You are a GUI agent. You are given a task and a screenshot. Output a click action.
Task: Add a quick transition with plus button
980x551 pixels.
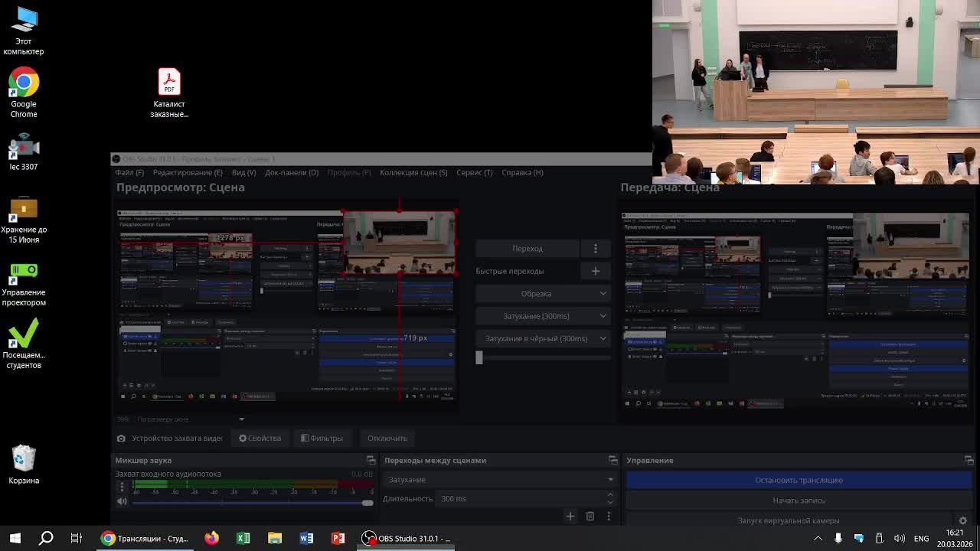click(596, 271)
